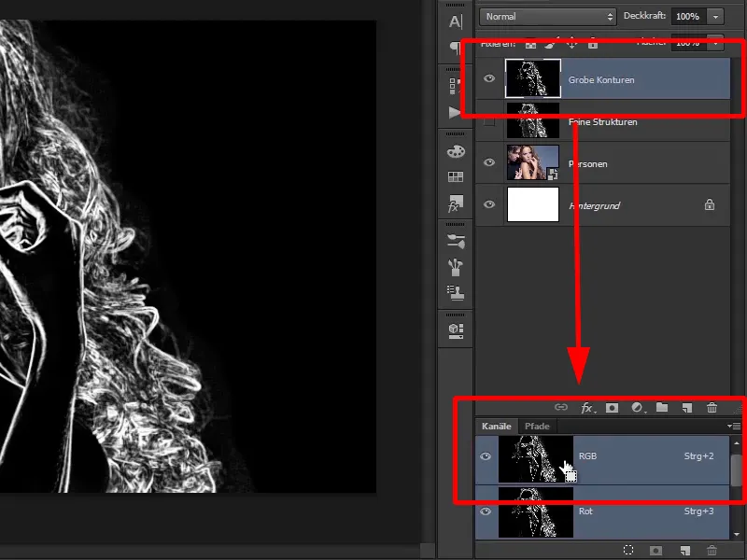Select the Hintergrund layer name

[x=595, y=205]
